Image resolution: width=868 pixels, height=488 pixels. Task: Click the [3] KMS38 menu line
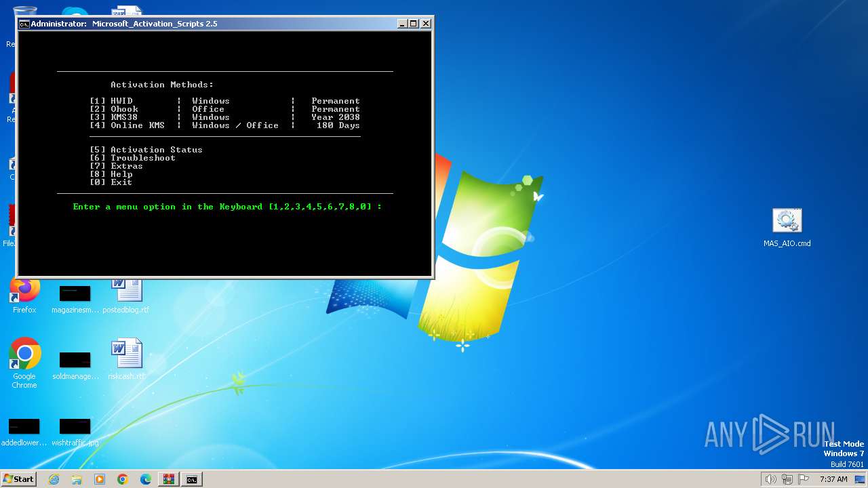click(x=224, y=117)
